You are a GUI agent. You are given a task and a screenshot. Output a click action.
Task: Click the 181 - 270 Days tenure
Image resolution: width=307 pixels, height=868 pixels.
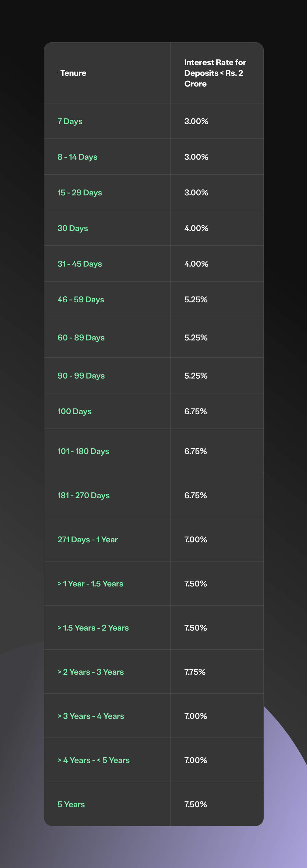[84, 495]
